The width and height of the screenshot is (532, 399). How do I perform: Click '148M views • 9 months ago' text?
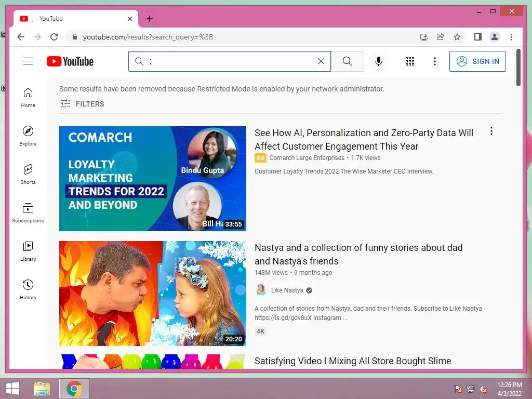[x=293, y=272]
